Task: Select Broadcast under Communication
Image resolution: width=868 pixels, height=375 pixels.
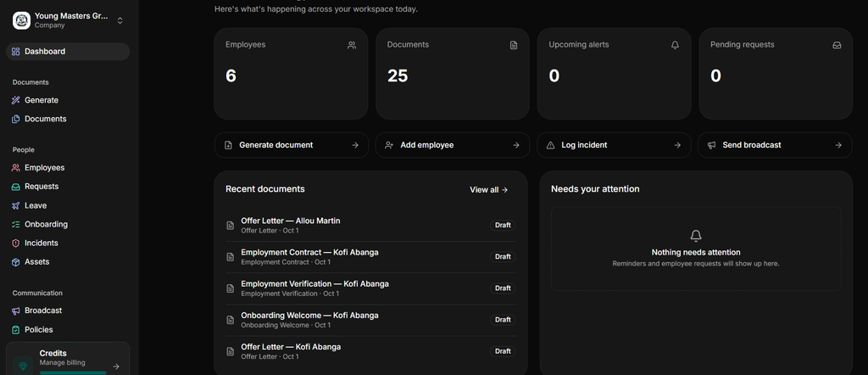Action: click(68, 311)
